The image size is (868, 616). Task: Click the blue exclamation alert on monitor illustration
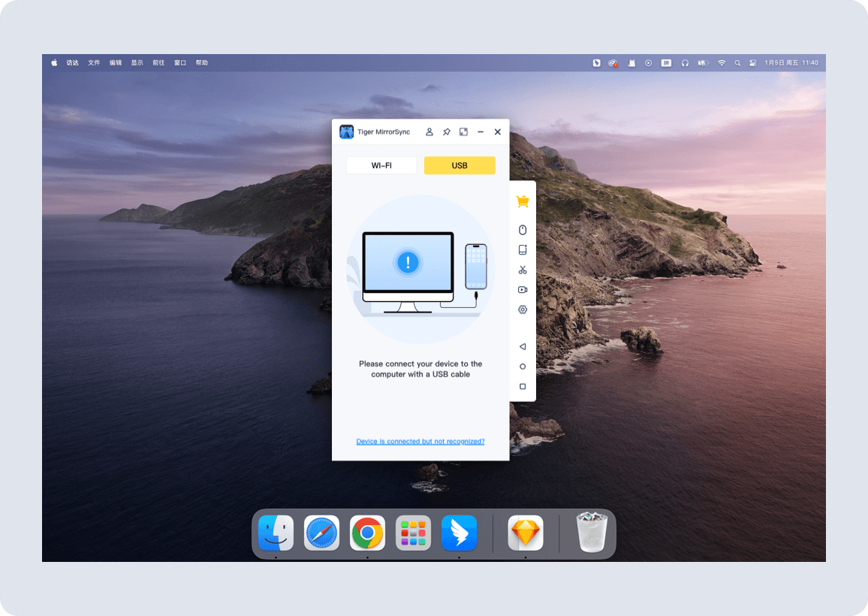(408, 262)
